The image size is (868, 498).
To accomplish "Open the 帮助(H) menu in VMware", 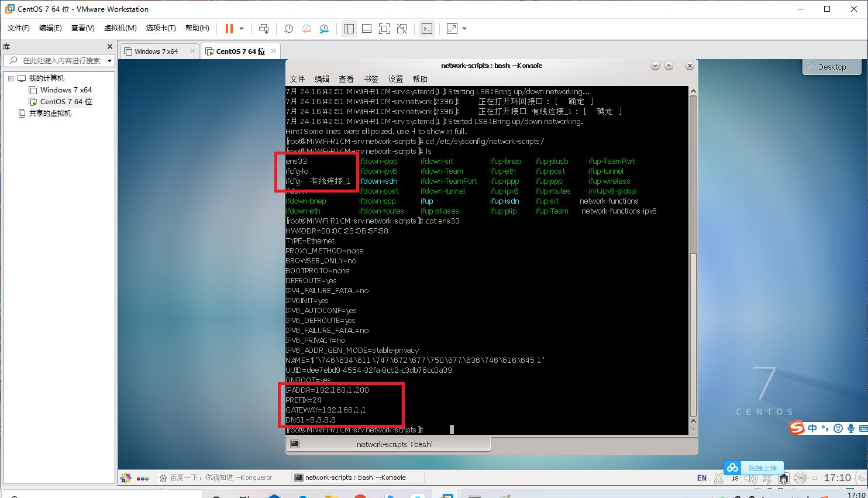I will pyautogui.click(x=197, y=28).
